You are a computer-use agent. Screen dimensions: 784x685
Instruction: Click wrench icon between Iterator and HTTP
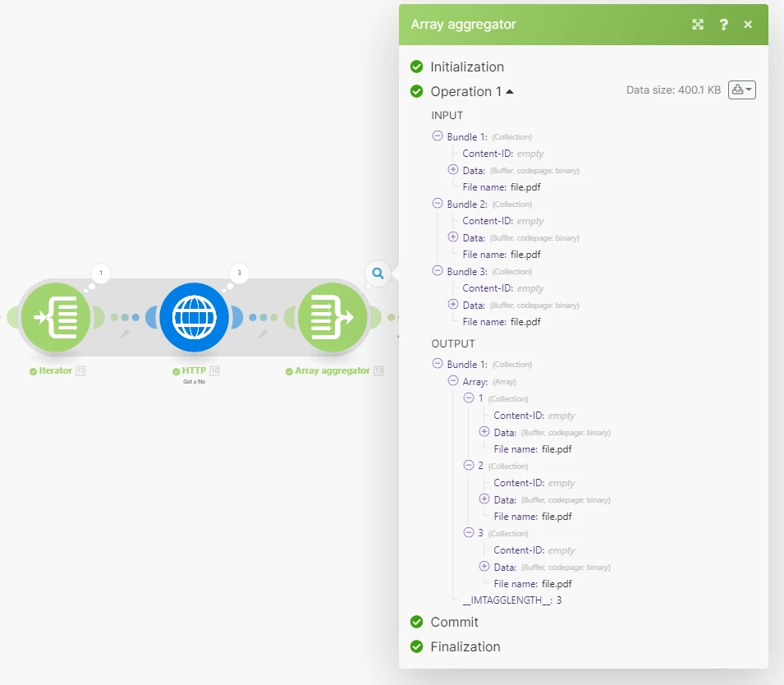pyautogui.click(x=125, y=333)
